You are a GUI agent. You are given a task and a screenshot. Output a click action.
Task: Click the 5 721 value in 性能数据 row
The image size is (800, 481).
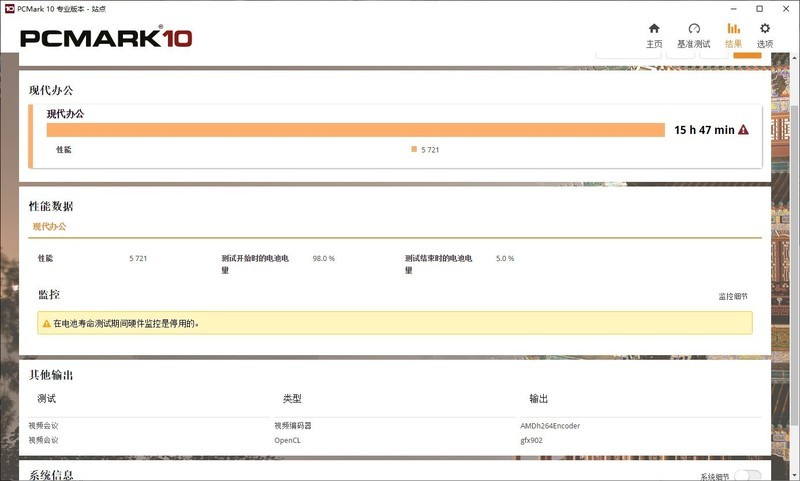[x=138, y=259]
